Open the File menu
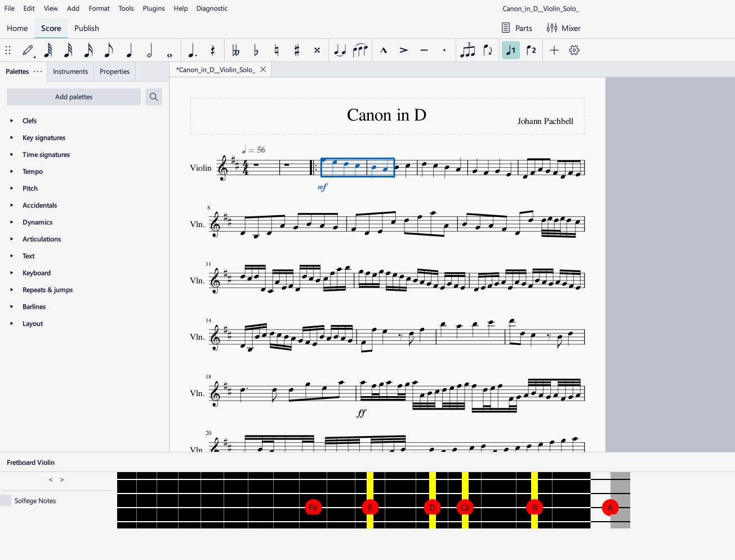The height and width of the screenshot is (560, 735). tap(10, 8)
